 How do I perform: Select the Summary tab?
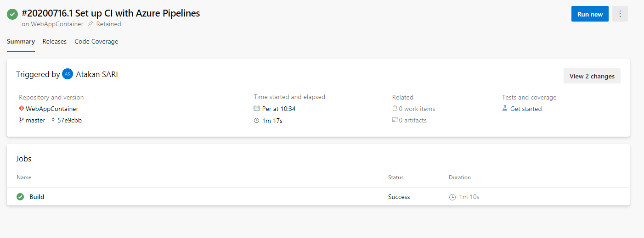pos(21,41)
